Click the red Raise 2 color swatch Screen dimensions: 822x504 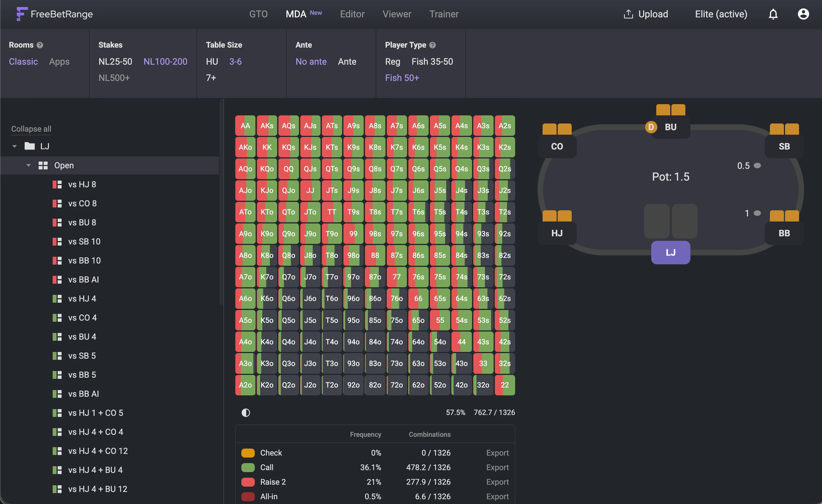(x=248, y=482)
